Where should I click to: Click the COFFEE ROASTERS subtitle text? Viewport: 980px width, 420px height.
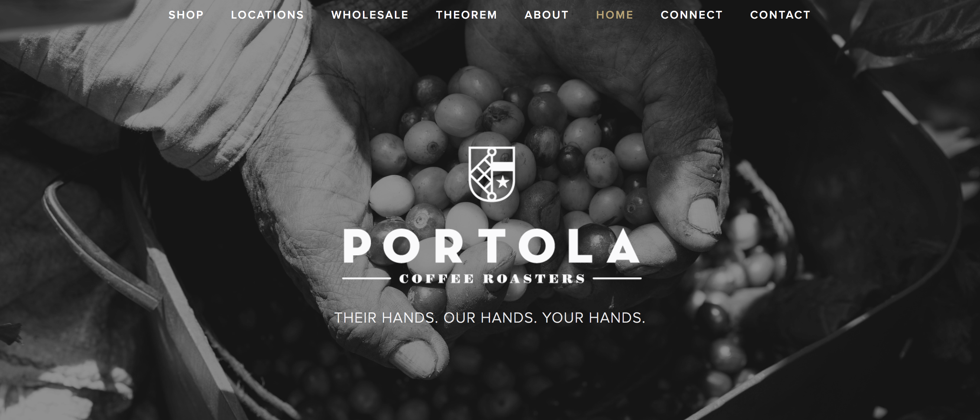[x=492, y=279]
